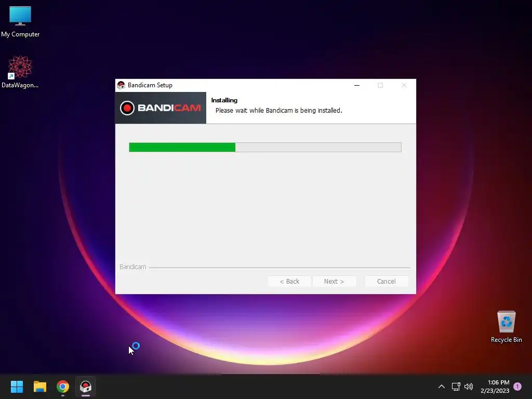Open the notification badge showing 1

click(517, 387)
